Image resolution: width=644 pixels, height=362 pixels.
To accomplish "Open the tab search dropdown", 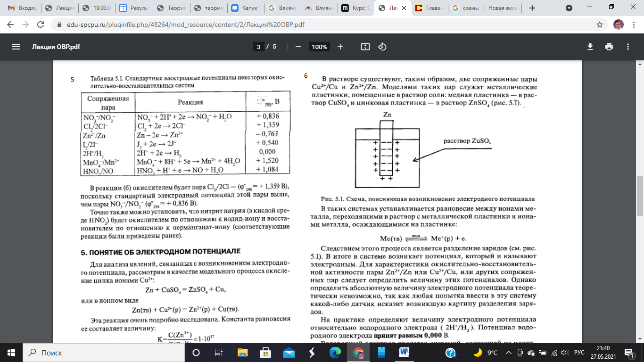I will pyautogui.click(x=569, y=8).
